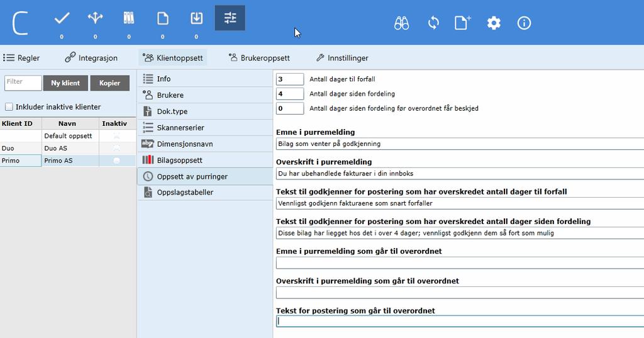Open the Dok.type section

pyautogui.click(x=206, y=111)
